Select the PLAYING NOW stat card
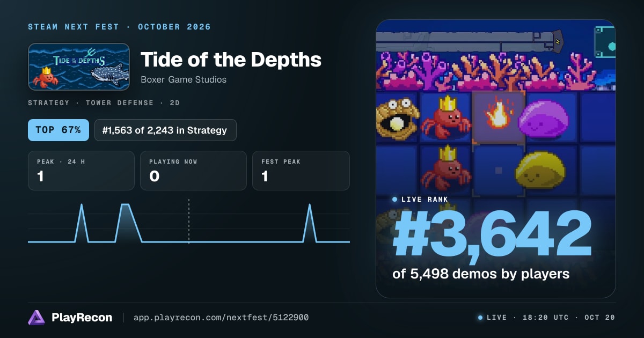 click(x=193, y=171)
